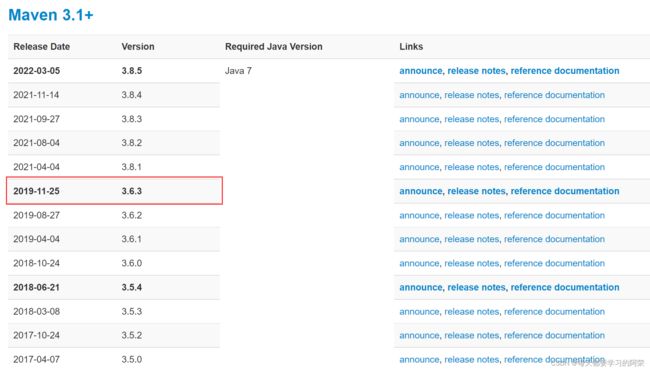
Task: Select the release date 2018-06-21
Action: (36, 287)
